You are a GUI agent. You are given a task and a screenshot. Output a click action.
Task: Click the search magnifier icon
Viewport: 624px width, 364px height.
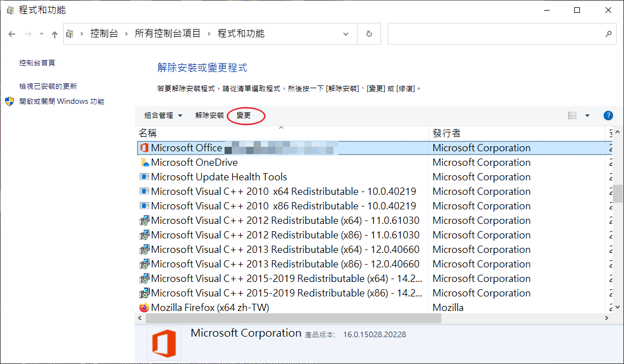coord(608,34)
